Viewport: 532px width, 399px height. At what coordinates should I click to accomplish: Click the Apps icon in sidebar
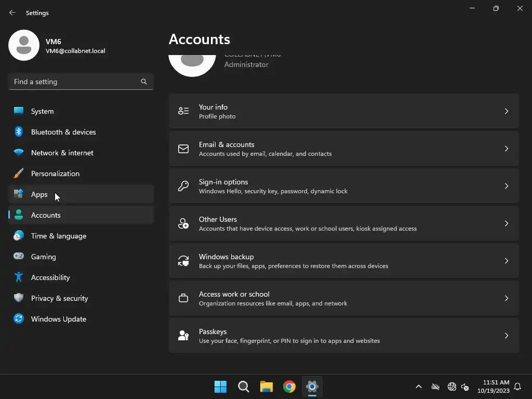point(19,194)
